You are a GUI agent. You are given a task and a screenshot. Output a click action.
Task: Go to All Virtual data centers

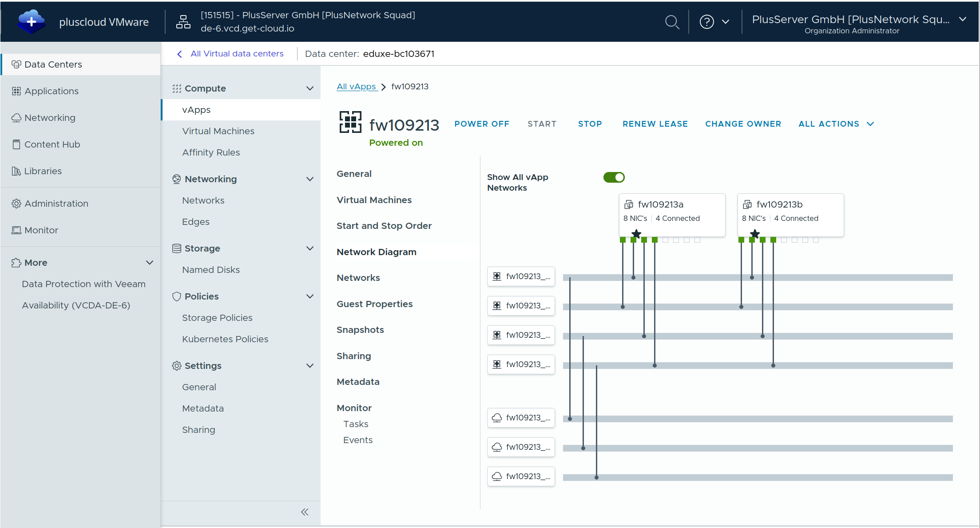237,54
